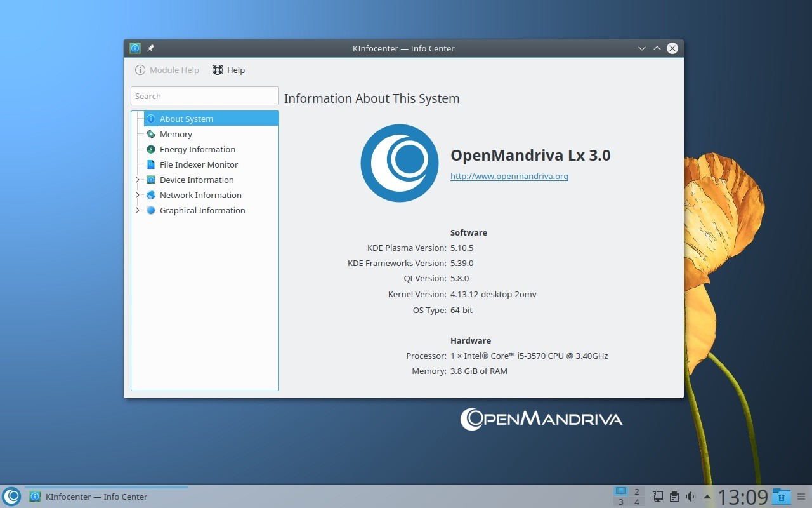Expand the Device Information tree item
The height and width of the screenshot is (508, 812).
138,180
